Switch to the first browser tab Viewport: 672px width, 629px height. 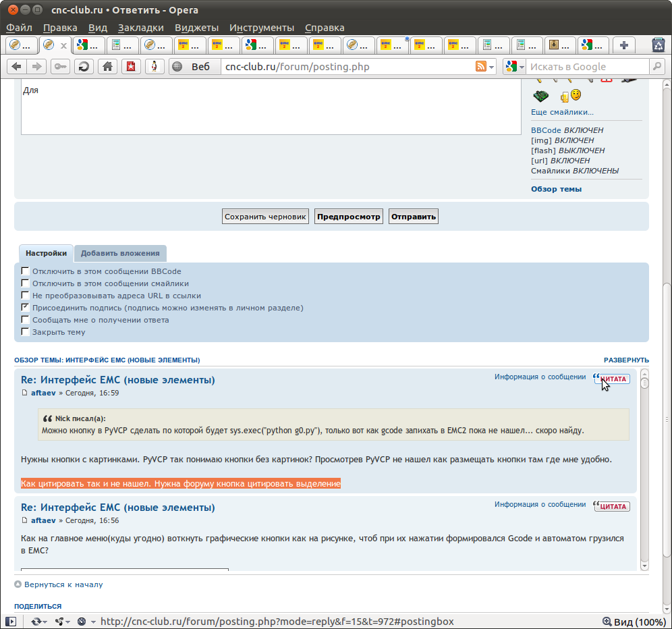(22, 45)
